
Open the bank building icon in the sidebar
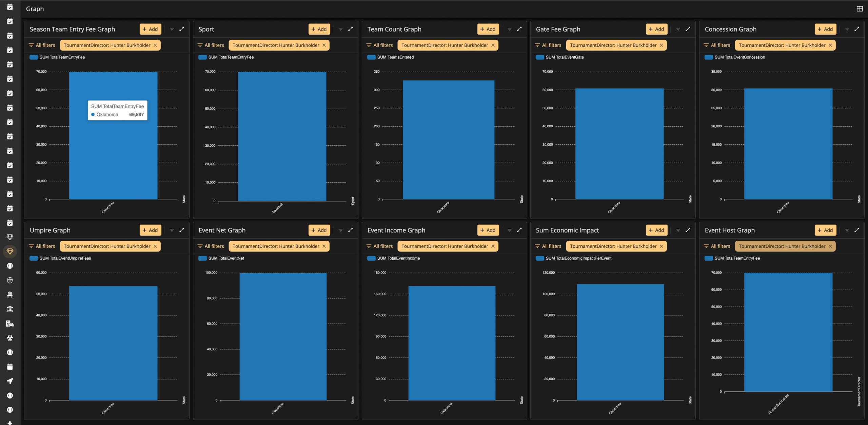(x=10, y=309)
